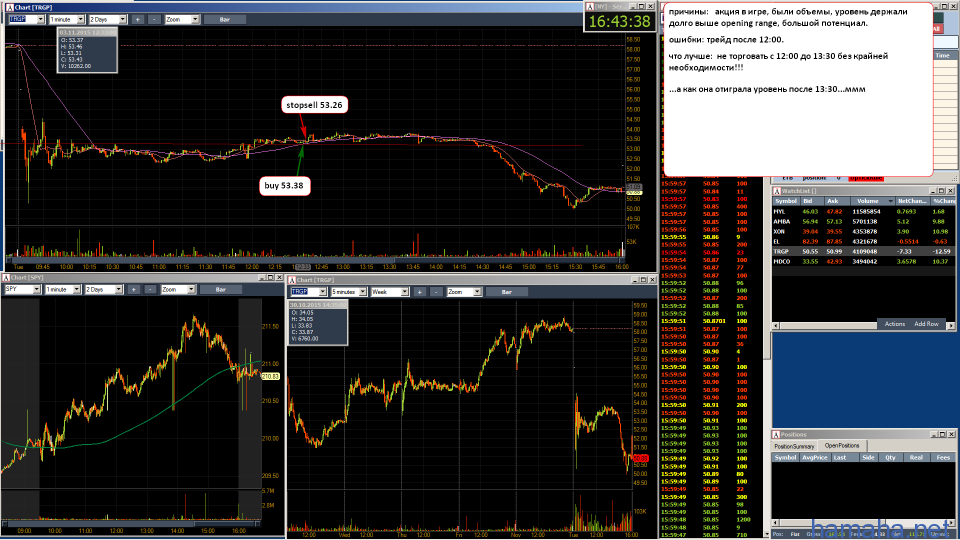The image size is (960, 540).
Task: Open the Zoom dropdown in 5 minutes TRGP chart
Action: 477,292
